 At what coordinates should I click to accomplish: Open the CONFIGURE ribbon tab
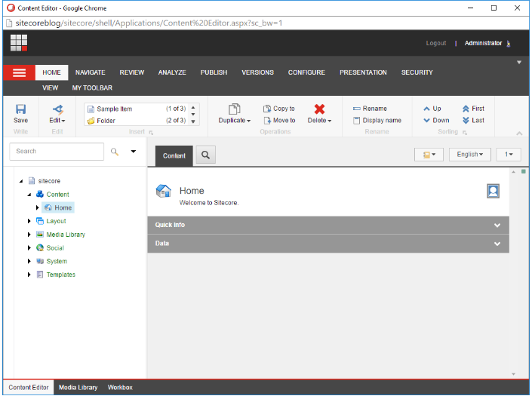(x=306, y=72)
